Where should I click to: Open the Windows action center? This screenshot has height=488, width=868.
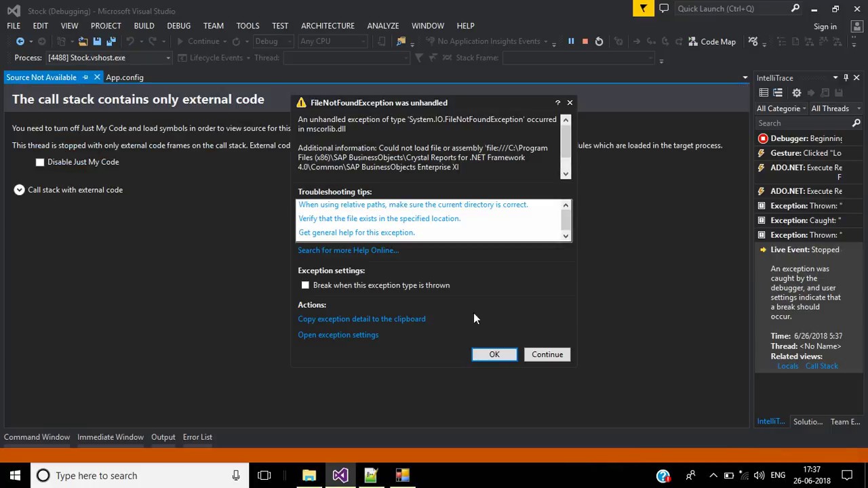pos(847,475)
